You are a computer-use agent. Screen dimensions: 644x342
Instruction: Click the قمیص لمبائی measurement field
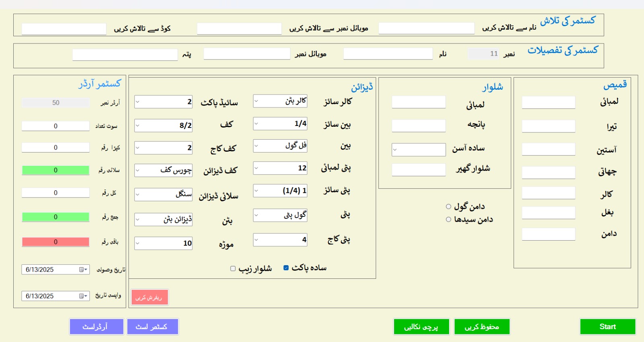(548, 103)
